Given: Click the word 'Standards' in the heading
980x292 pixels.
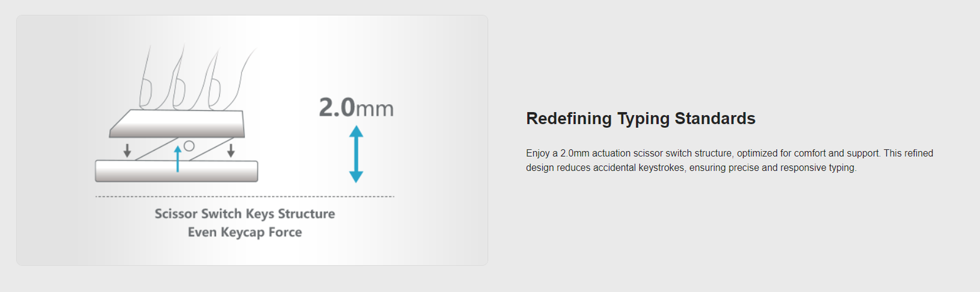Looking at the screenshot, I should tap(715, 118).
